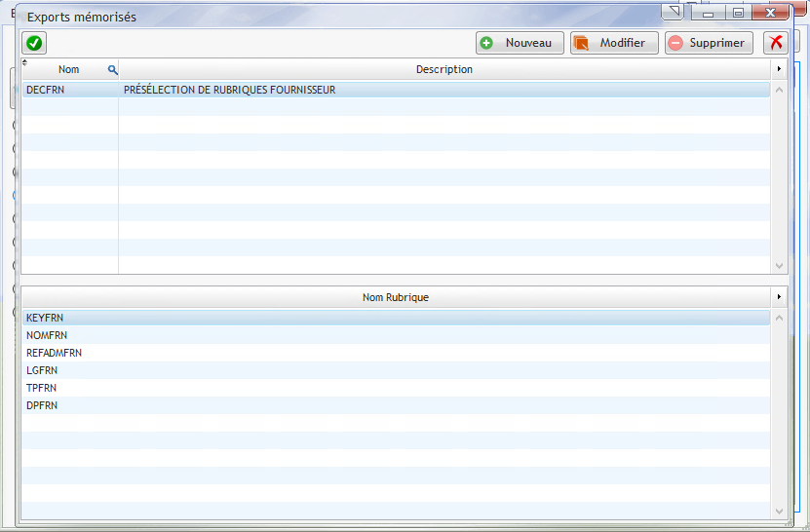Image resolution: width=810 pixels, height=532 pixels.
Task: Click the red X cancel icon in toolbar
Action: (776, 43)
